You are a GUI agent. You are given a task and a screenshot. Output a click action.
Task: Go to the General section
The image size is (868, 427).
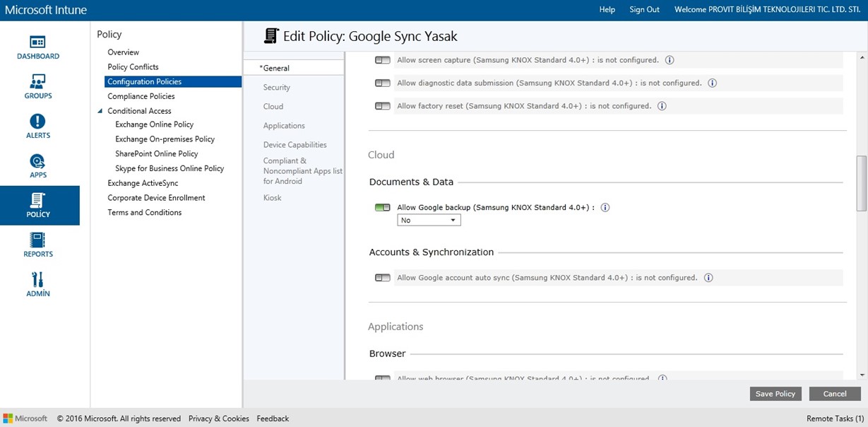[275, 68]
